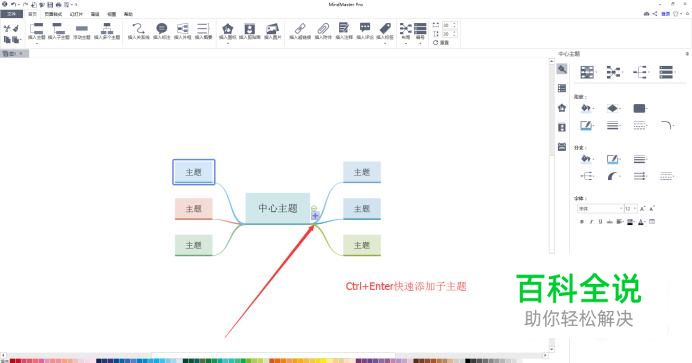This screenshot has width=692, height=363.
Task: Click the Insert Summary icon
Action: (x=203, y=29)
